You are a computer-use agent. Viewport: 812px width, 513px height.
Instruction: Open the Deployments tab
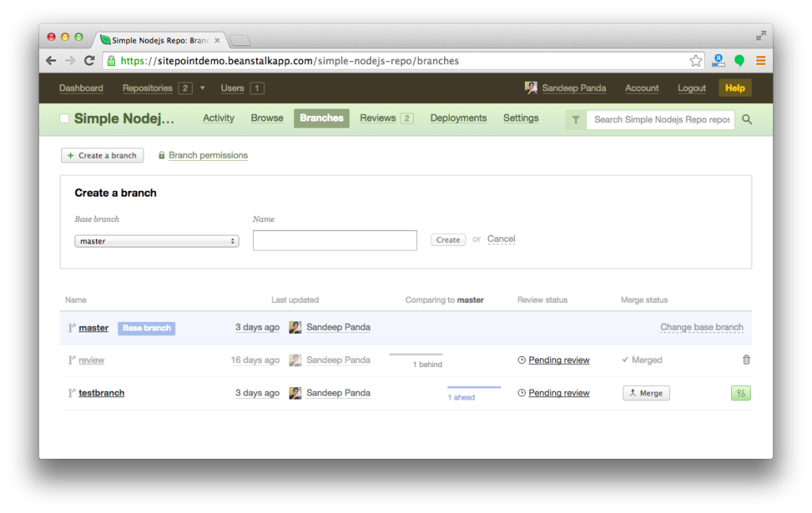tap(458, 118)
